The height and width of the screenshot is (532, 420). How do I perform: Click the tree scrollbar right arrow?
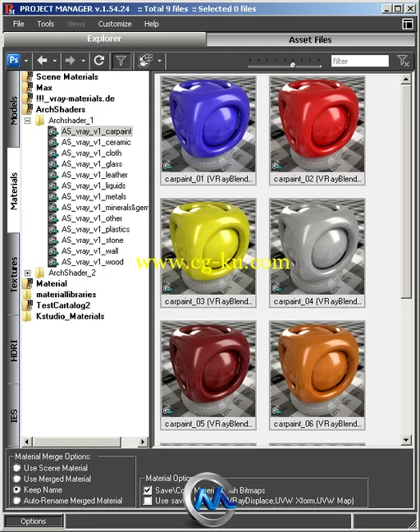tap(143, 442)
